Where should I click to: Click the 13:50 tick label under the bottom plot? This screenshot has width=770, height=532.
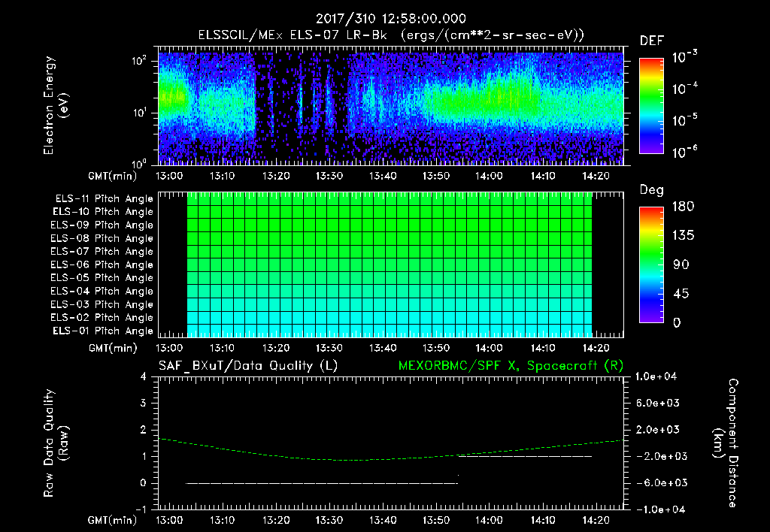[436, 520]
